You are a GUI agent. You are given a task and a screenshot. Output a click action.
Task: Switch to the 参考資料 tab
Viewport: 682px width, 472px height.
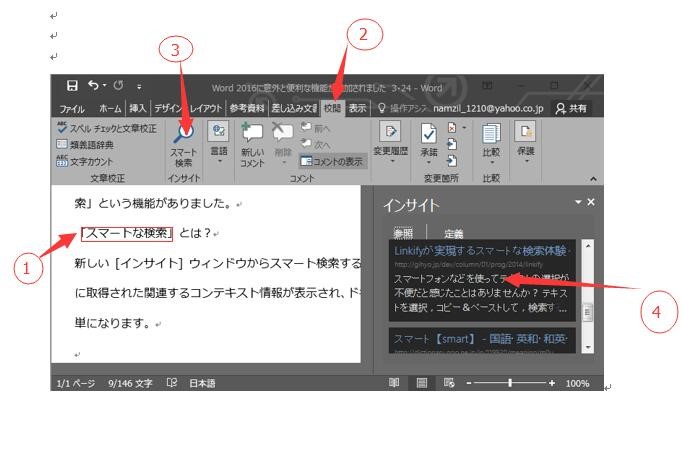[247, 108]
